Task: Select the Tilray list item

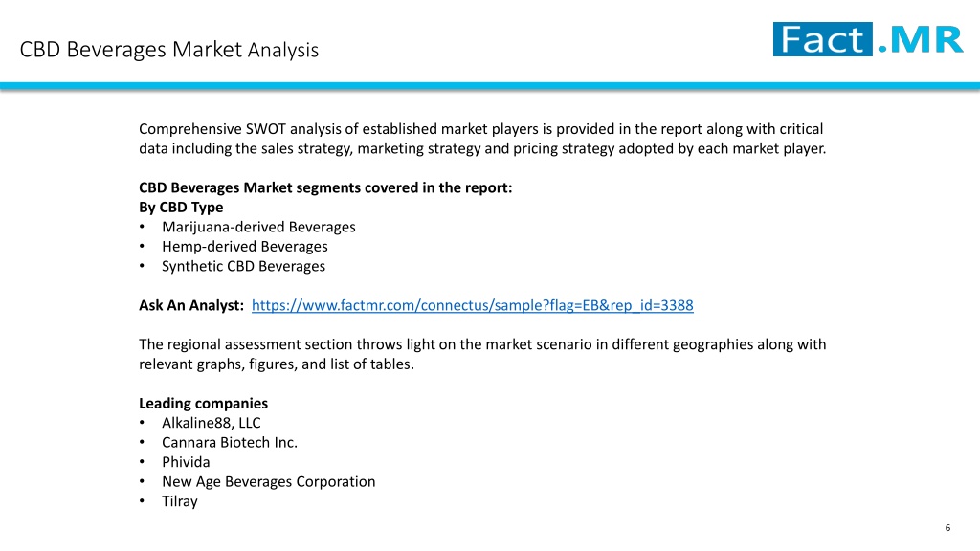Action: 179,501
